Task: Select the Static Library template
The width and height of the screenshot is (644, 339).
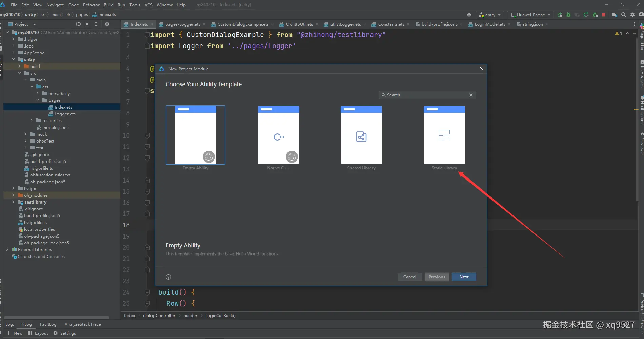Action: (x=444, y=138)
